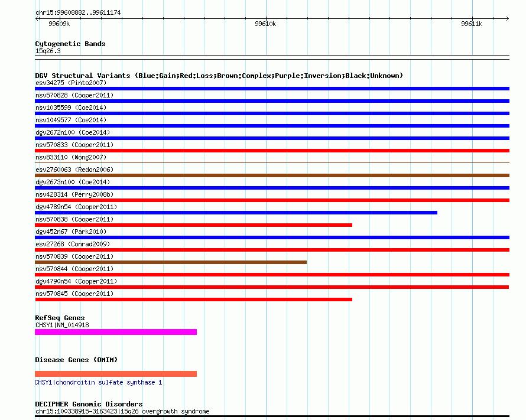The width and height of the screenshot is (526, 420).
Task: Click the black DECIPHER 15q26 overgrowth bar
Action: (272, 416)
